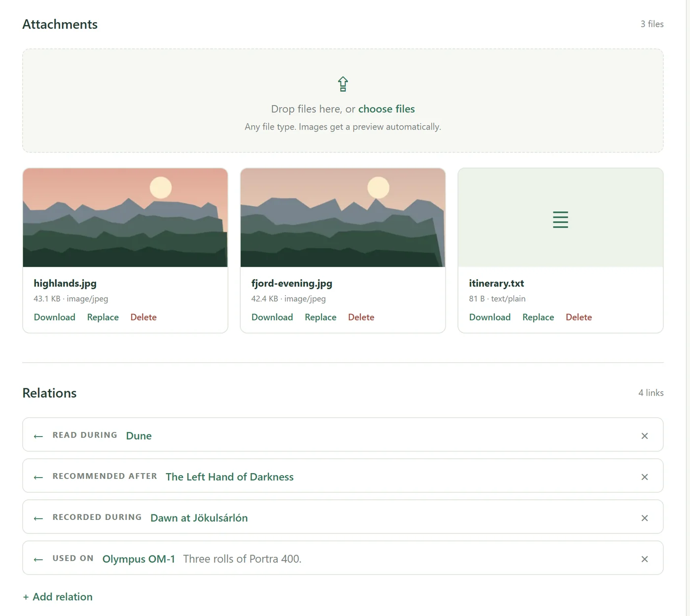690x616 pixels.
Task: Open the Olympus OM-1 link
Action: coord(138,559)
